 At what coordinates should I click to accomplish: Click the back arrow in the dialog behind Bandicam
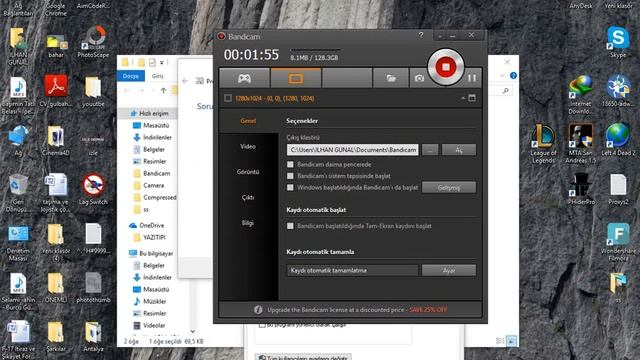(185, 81)
